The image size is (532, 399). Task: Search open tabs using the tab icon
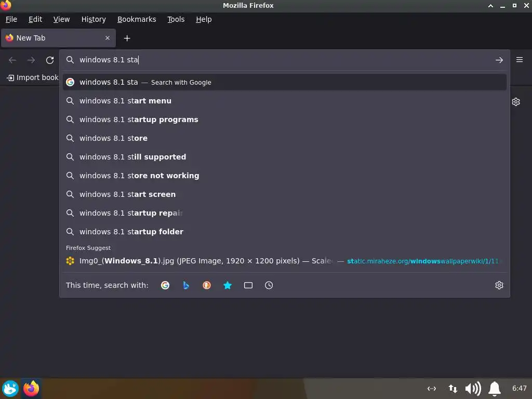point(248,285)
